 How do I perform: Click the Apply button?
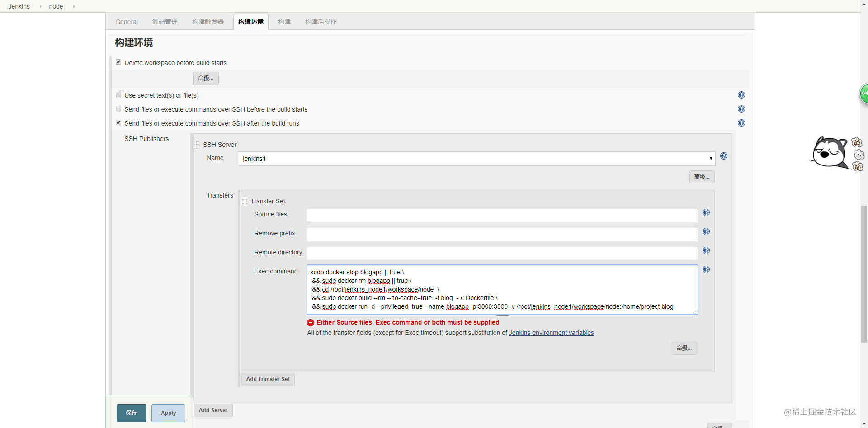point(168,413)
